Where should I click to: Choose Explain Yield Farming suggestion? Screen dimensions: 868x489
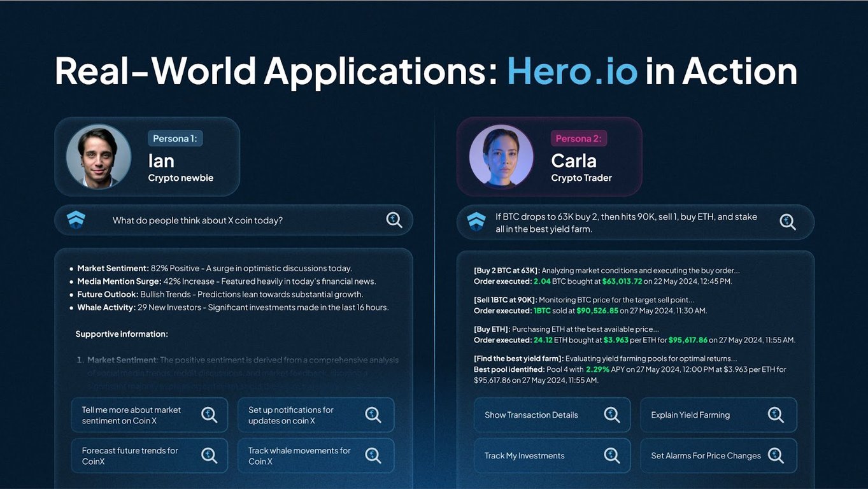(718, 415)
